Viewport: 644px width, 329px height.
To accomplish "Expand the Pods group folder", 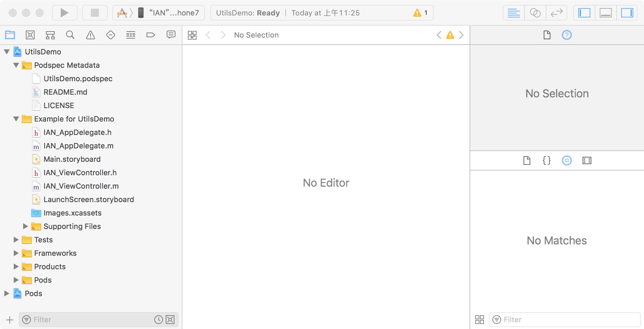I will pos(16,280).
